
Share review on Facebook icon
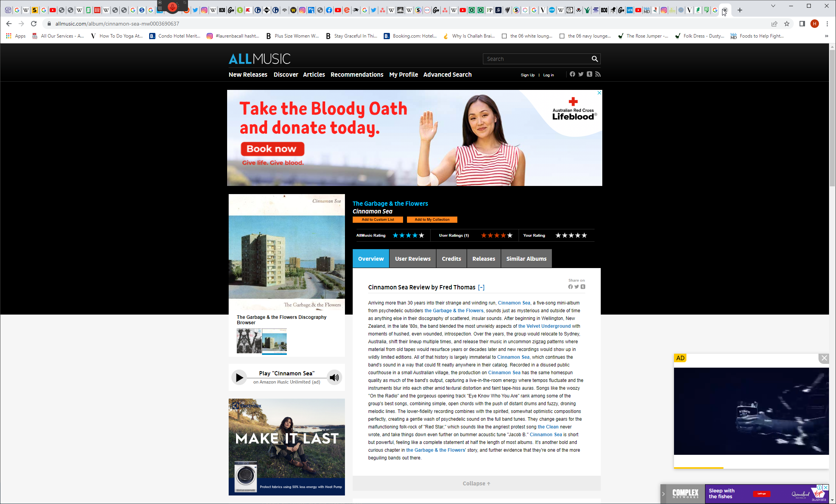click(x=571, y=287)
